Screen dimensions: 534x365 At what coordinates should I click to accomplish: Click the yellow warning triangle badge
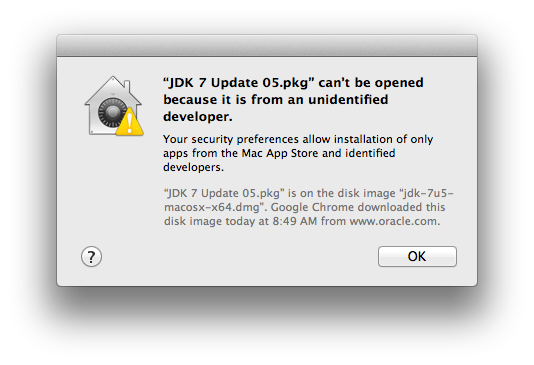tap(130, 122)
